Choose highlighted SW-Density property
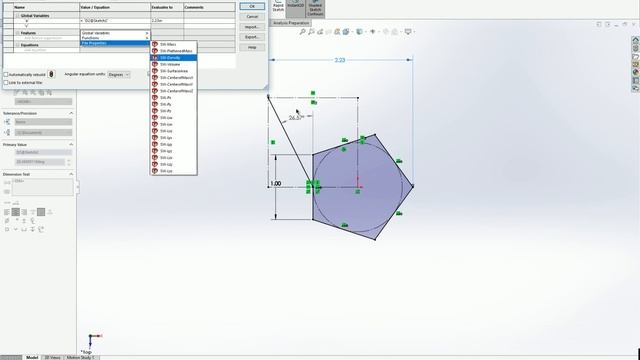Image resolution: width=640 pixels, height=360 pixels. 174,58
